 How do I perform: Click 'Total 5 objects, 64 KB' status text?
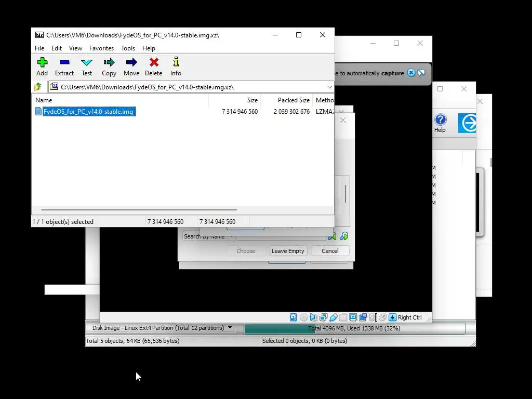(x=132, y=341)
